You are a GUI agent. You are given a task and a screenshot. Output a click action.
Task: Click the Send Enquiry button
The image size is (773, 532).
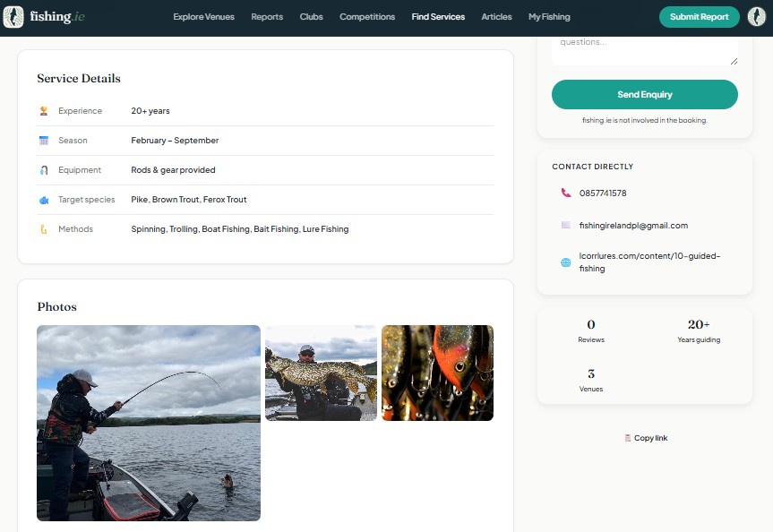[x=644, y=94]
